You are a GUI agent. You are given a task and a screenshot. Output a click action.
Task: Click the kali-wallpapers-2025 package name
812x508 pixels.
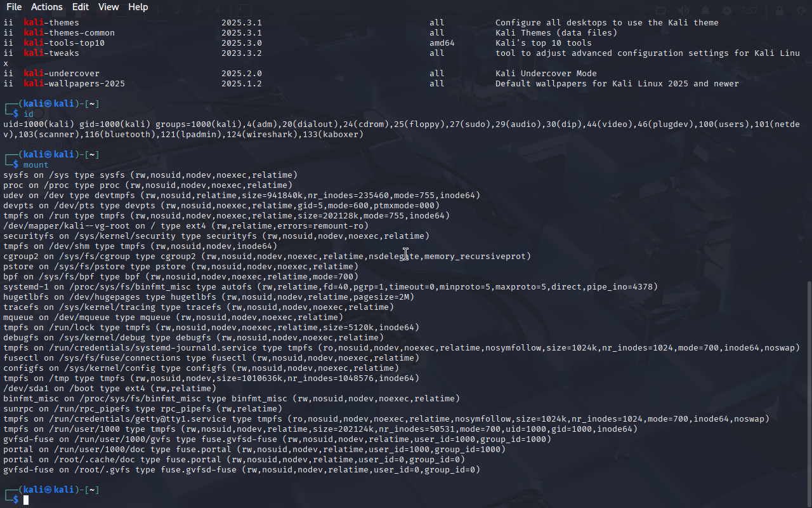74,84
